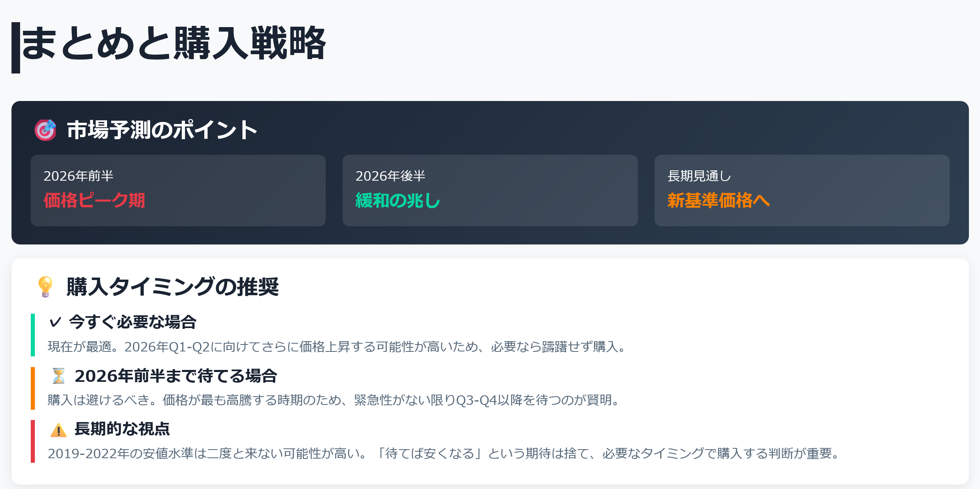Click the sentence starting with 現在が最適

[x=336, y=347]
